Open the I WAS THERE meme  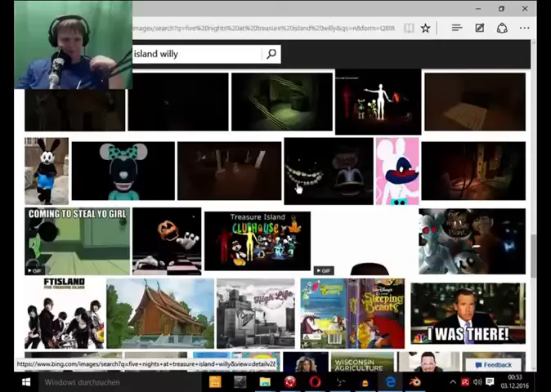468,313
